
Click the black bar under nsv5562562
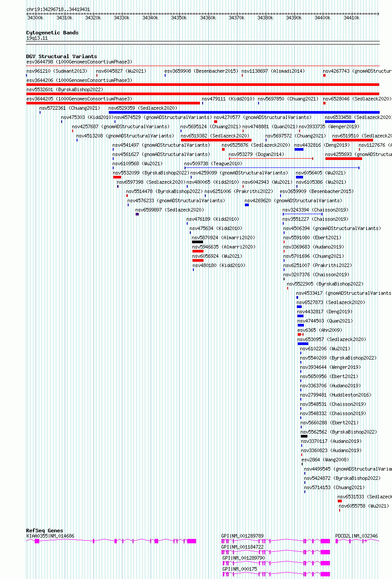point(304,436)
